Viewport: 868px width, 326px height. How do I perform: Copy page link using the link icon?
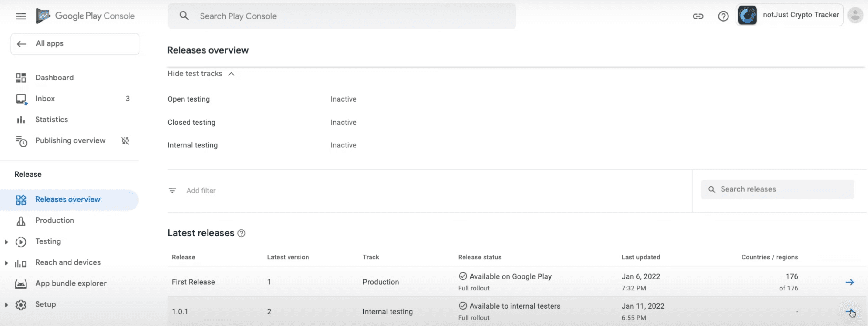(698, 16)
